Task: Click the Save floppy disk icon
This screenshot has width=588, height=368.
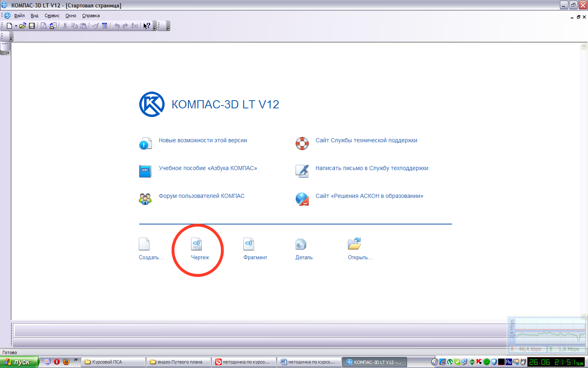Action: [x=32, y=26]
